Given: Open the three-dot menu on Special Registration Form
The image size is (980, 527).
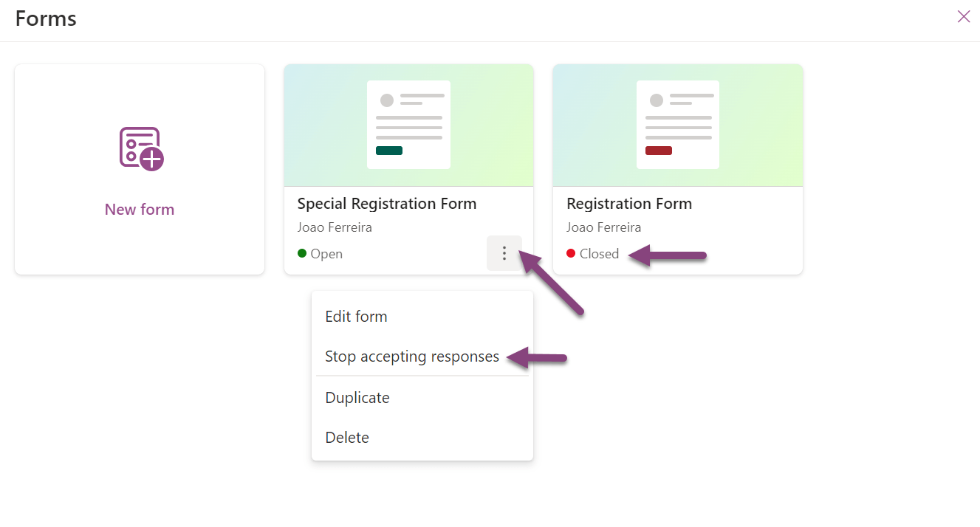Looking at the screenshot, I should (504, 253).
